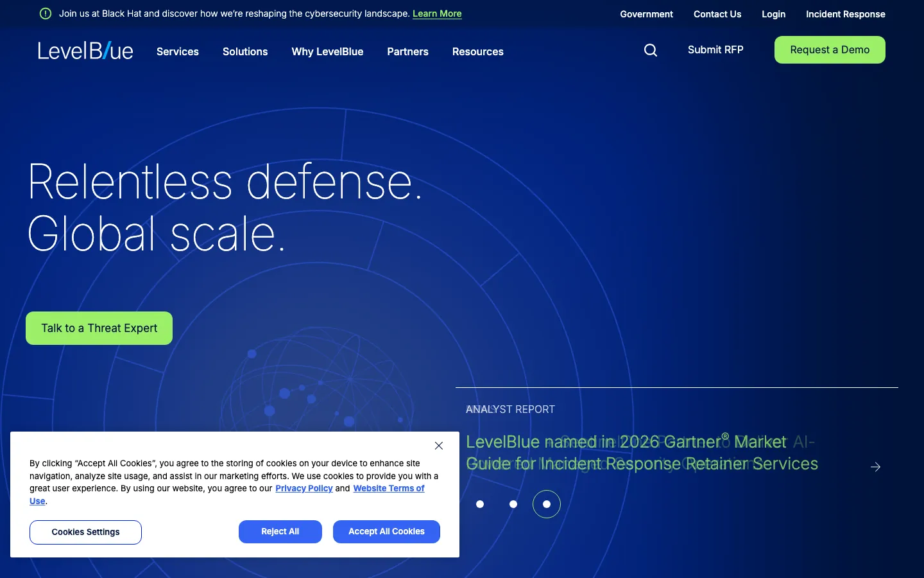924x578 pixels.
Task: Click the LevelBlue logo
Action: coord(85,51)
